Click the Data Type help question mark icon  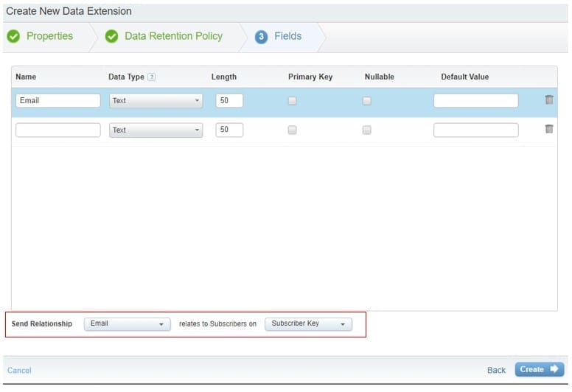[x=152, y=77]
